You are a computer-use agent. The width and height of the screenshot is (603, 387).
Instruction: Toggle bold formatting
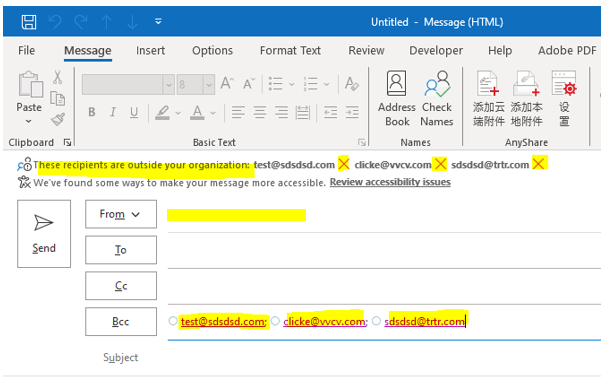(92, 112)
